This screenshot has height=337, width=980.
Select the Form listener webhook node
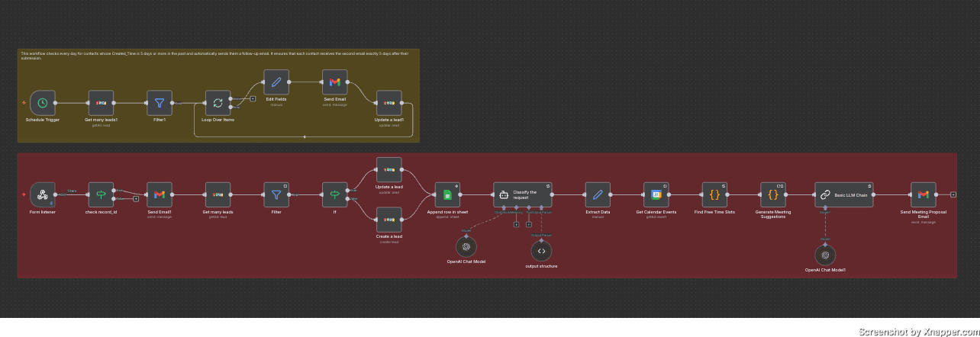pyautogui.click(x=43, y=194)
